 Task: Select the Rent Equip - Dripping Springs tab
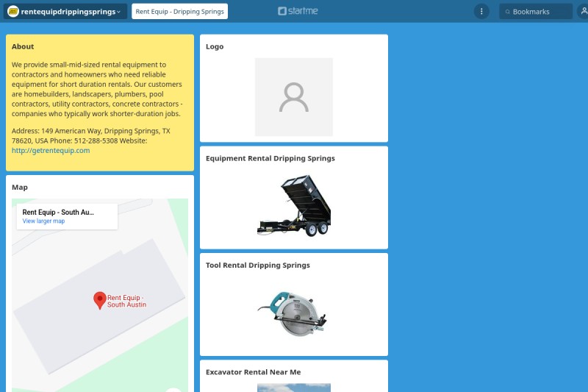pyautogui.click(x=179, y=11)
